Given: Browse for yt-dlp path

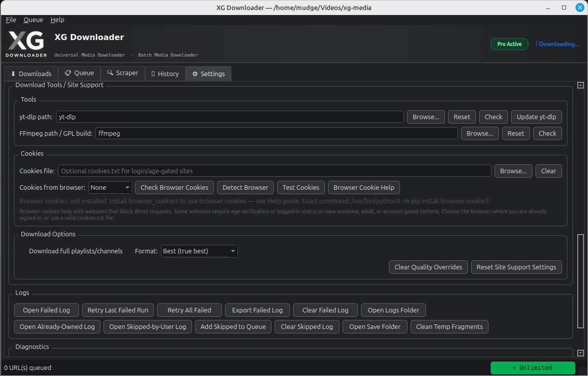Looking at the screenshot, I should click(x=425, y=117).
